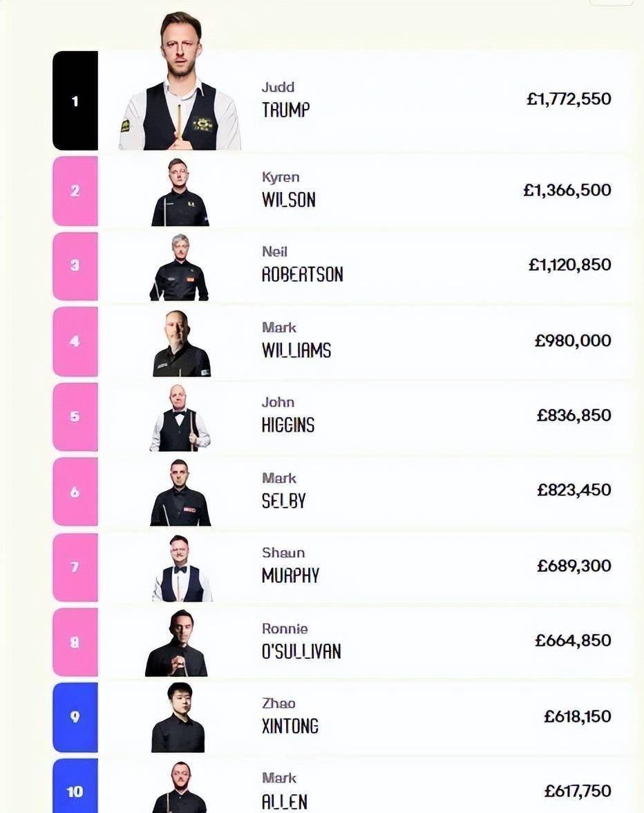Click the portrait in Mark Williams' row

pos(181,343)
